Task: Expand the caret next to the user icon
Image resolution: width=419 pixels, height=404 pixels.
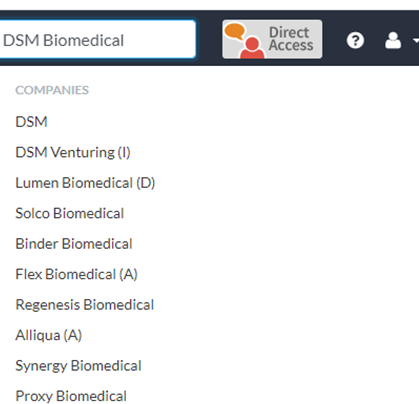Action: coord(416,40)
